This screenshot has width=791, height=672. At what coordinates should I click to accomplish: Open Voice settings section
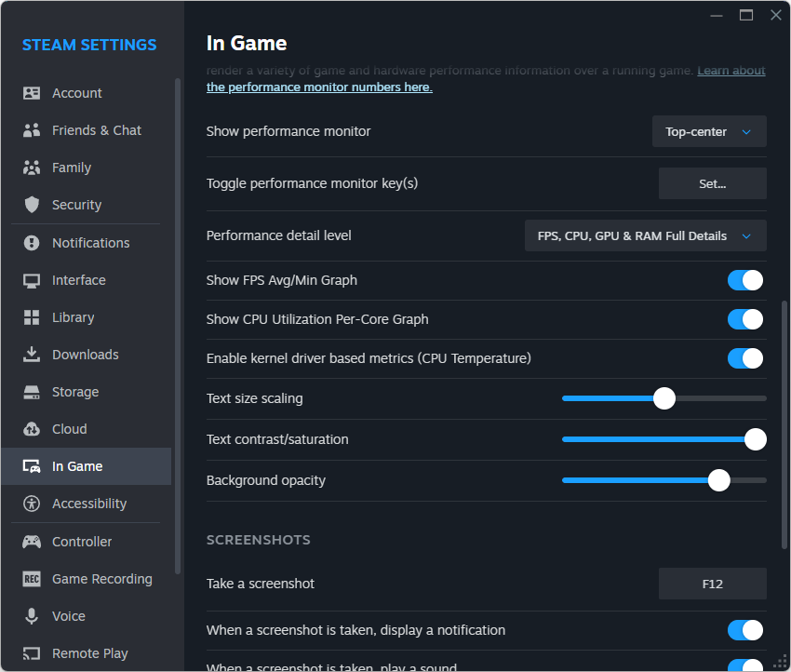pyautogui.click(x=87, y=616)
